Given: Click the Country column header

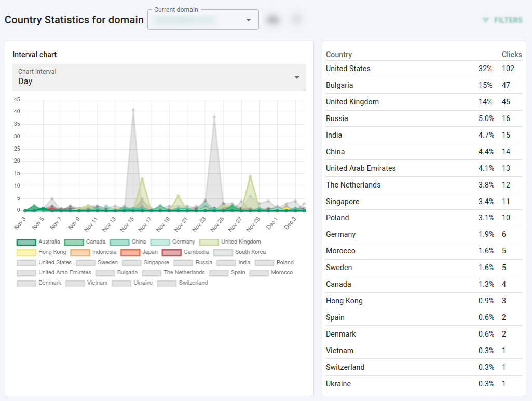Looking at the screenshot, I should point(338,55).
